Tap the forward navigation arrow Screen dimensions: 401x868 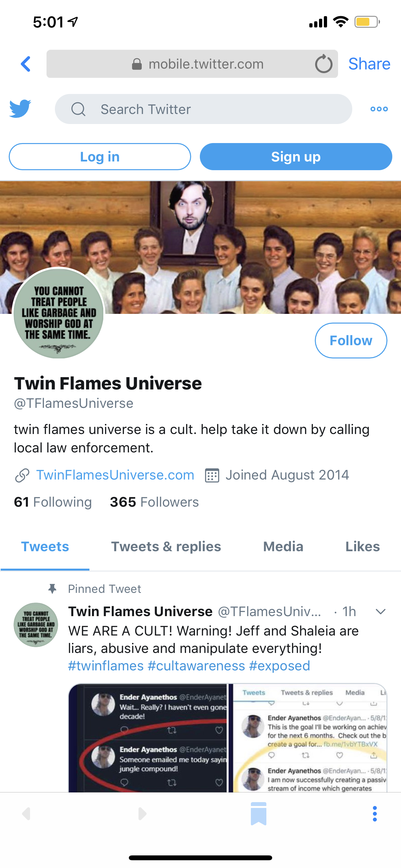[142, 814]
